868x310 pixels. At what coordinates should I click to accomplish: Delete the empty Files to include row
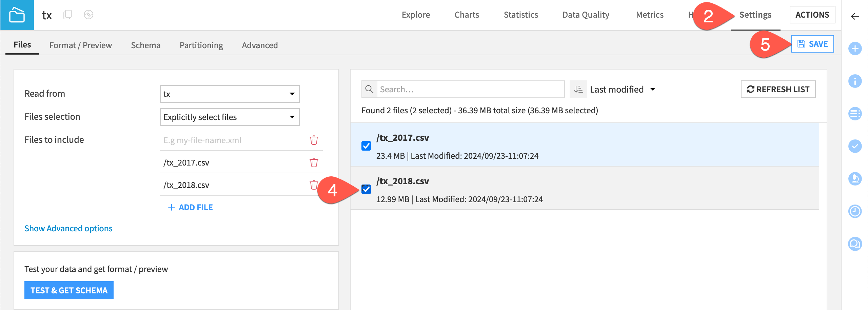point(314,140)
